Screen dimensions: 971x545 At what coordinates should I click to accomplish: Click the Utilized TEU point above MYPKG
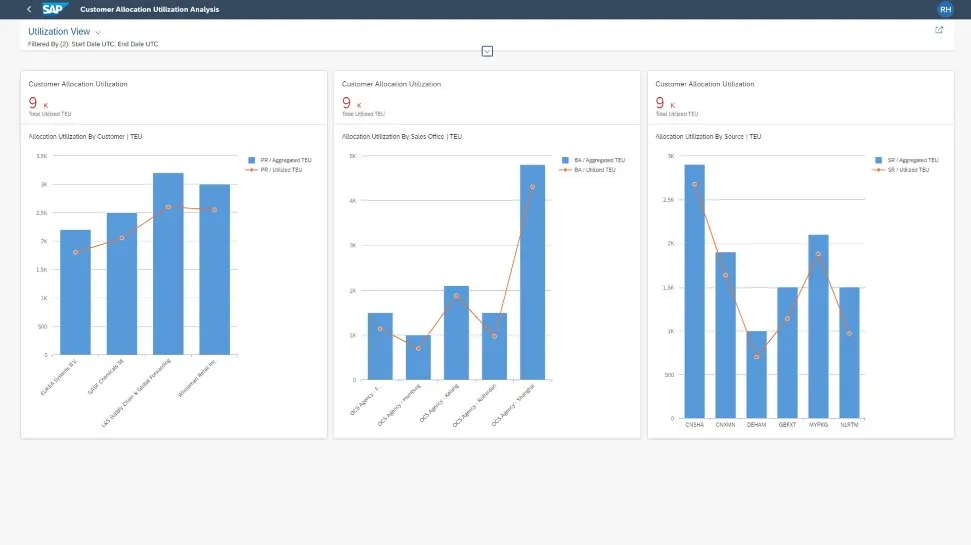(818, 254)
